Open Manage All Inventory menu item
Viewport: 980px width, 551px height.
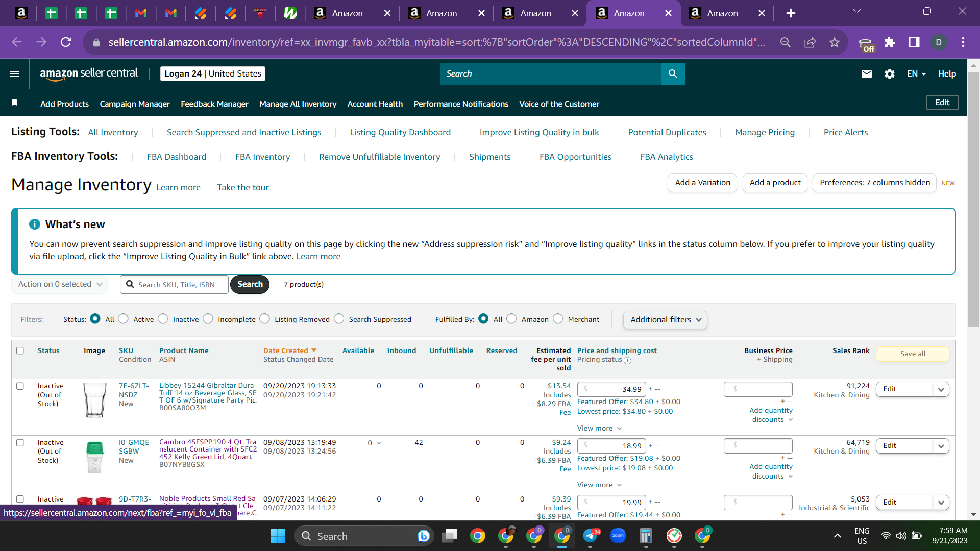(298, 104)
